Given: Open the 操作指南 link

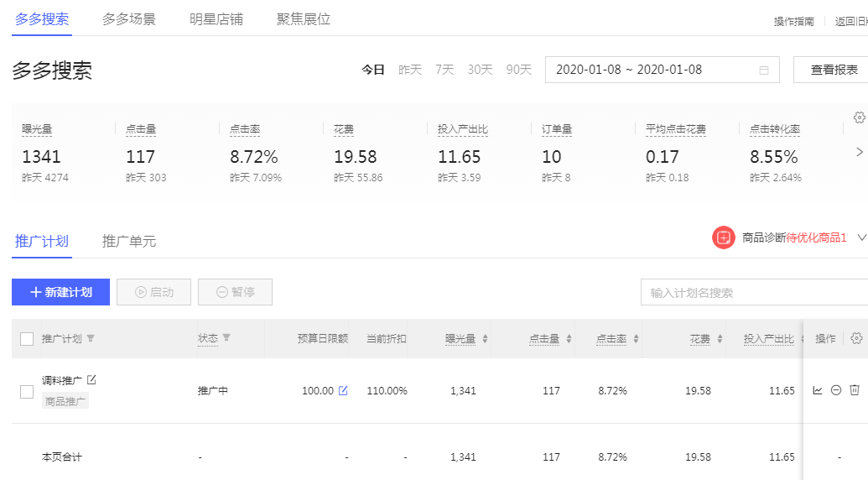Looking at the screenshot, I should (x=794, y=22).
